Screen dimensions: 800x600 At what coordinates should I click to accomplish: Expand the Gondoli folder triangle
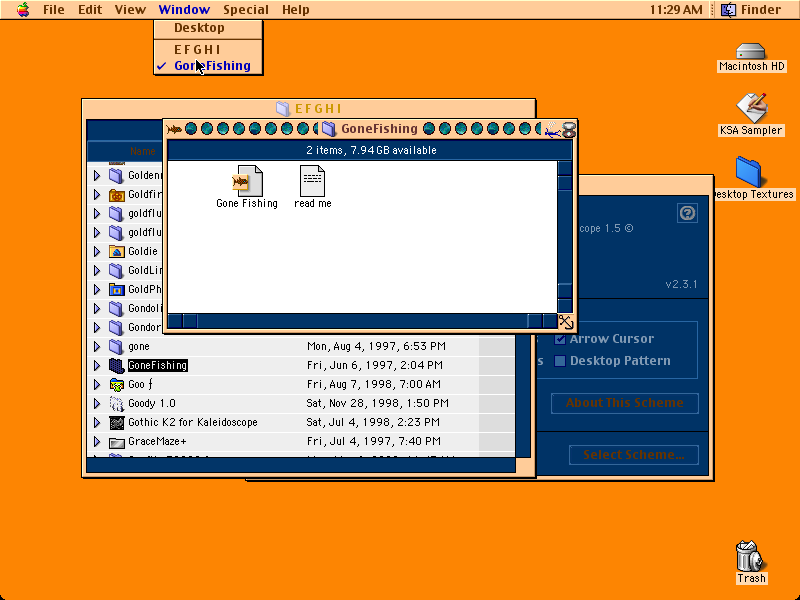(97, 309)
